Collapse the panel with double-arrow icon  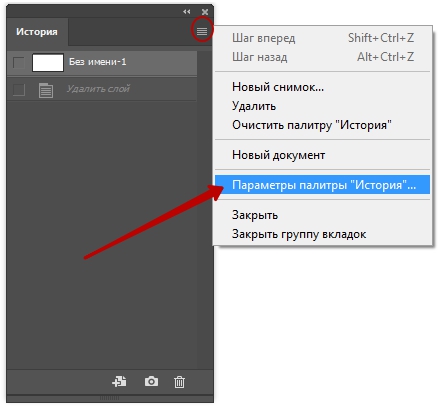coord(187,12)
